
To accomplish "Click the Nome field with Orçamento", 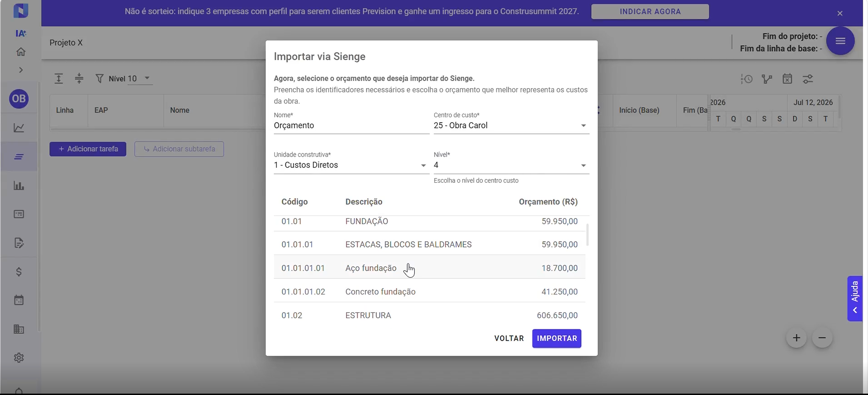I will [x=351, y=126].
